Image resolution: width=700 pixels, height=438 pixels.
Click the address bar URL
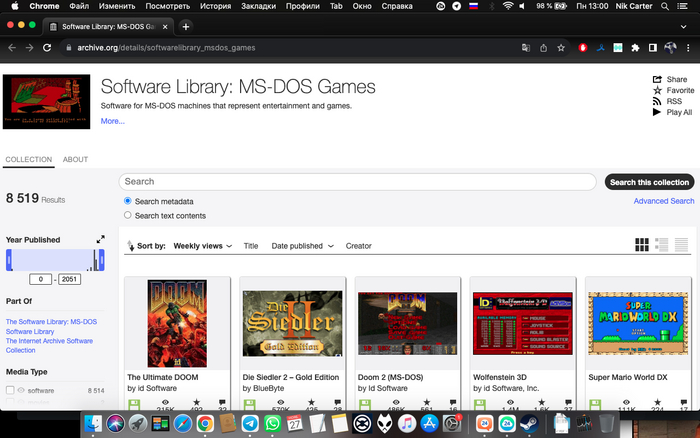click(166, 48)
